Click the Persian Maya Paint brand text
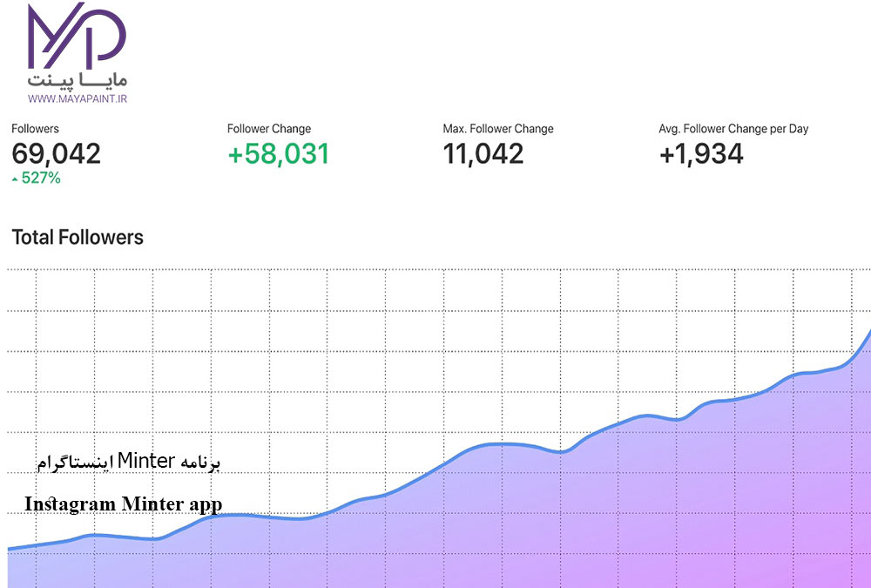This screenshot has width=871, height=588. coord(77,79)
